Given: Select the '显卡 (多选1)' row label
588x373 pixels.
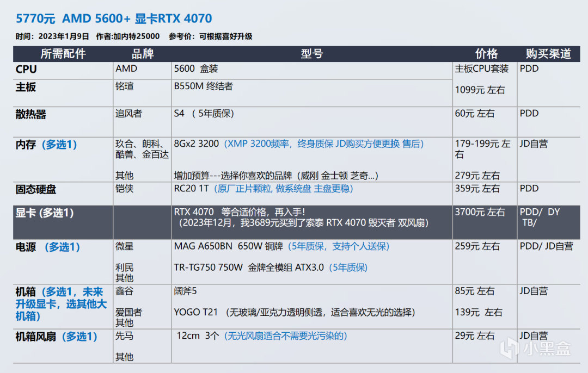Looking at the screenshot, I should [45, 213].
